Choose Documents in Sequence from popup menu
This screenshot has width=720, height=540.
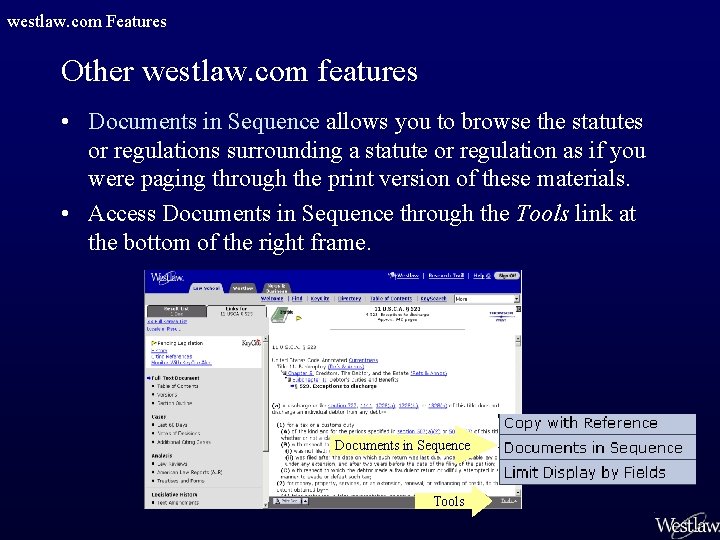click(x=597, y=448)
